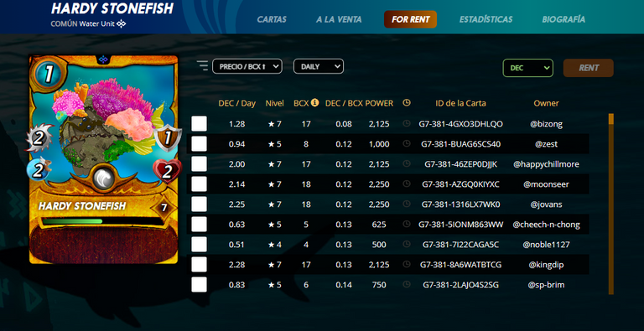Click the melee attack 2 icon on card
This screenshot has height=331, width=644.
click(x=39, y=139)
